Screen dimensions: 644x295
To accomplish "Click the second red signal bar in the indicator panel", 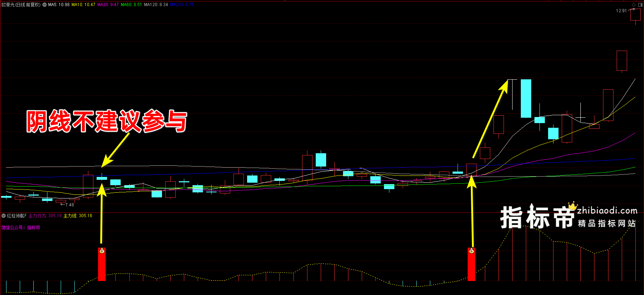I will click(472, 264).
